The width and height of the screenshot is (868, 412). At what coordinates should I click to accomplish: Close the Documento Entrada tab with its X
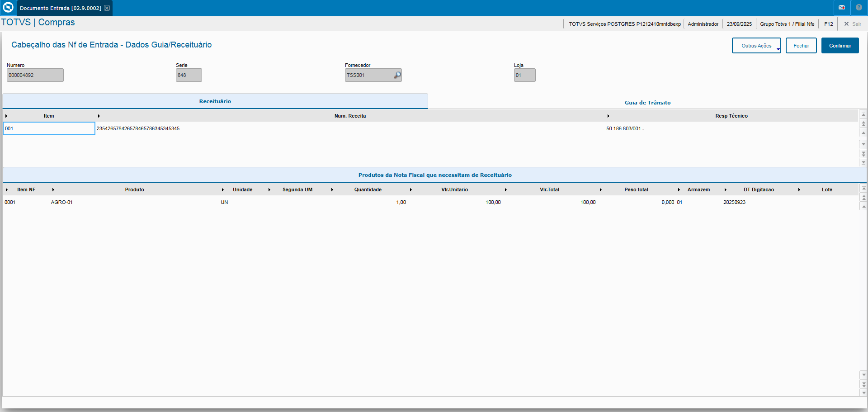(107, 8)
